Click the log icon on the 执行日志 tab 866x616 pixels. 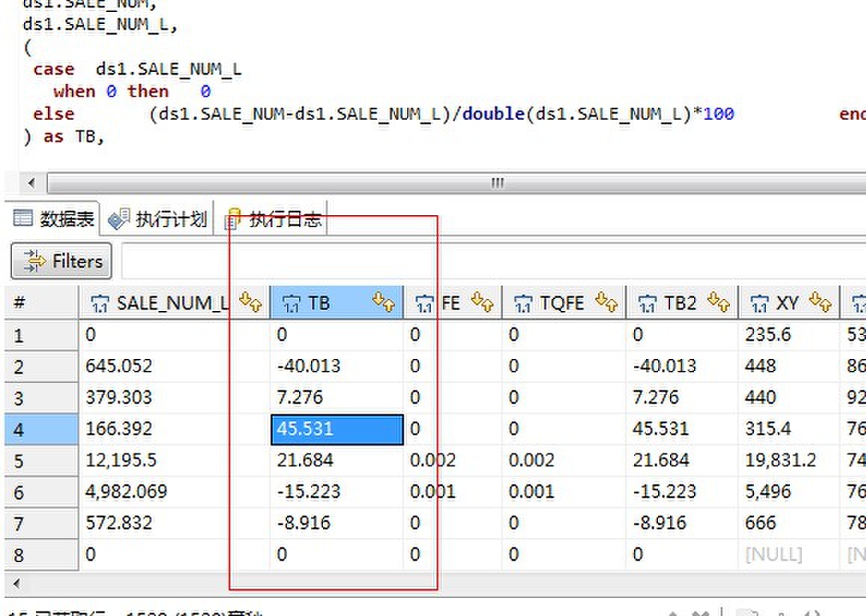[234, 219]
